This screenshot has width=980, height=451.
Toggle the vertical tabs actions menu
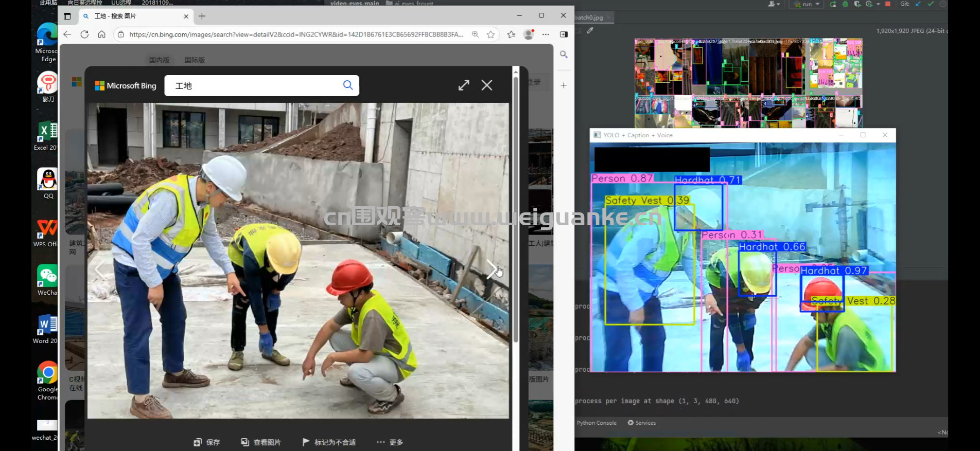[x=67, y=16]
